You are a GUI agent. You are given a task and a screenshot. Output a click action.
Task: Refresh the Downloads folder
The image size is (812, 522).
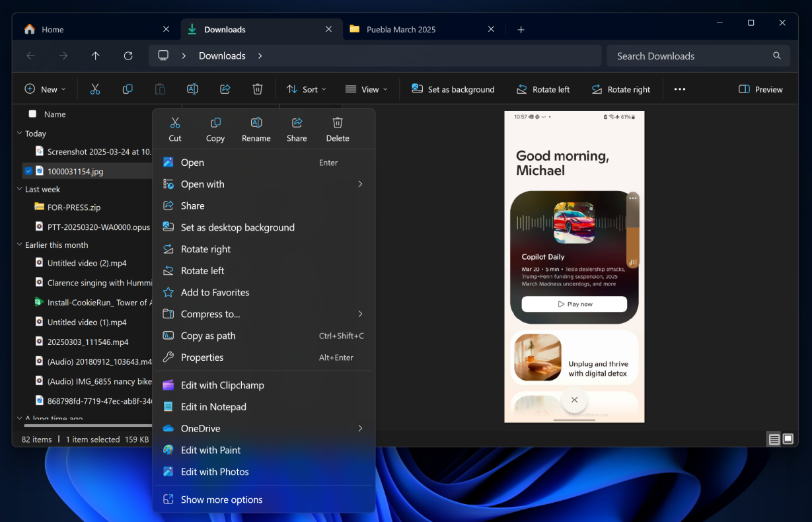(x=128, y=56)
